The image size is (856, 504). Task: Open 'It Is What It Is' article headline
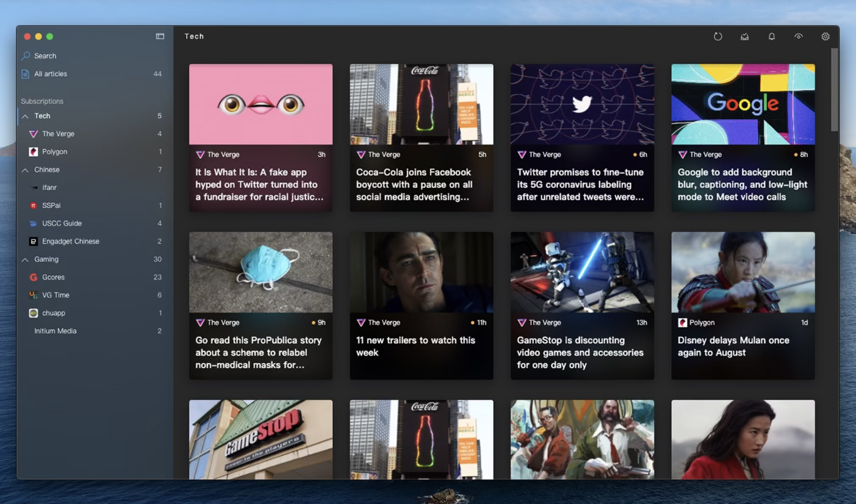coord(260,184)
